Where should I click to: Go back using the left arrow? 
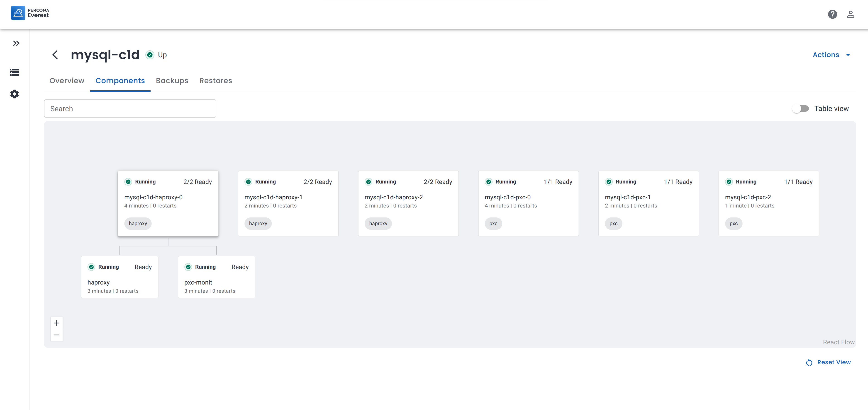tap(55, 55)
